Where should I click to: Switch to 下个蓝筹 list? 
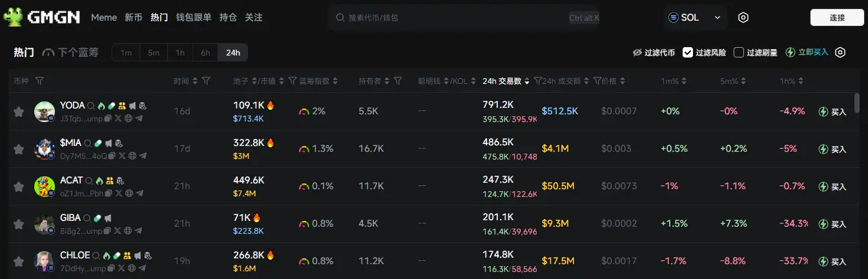click(70, 52)
